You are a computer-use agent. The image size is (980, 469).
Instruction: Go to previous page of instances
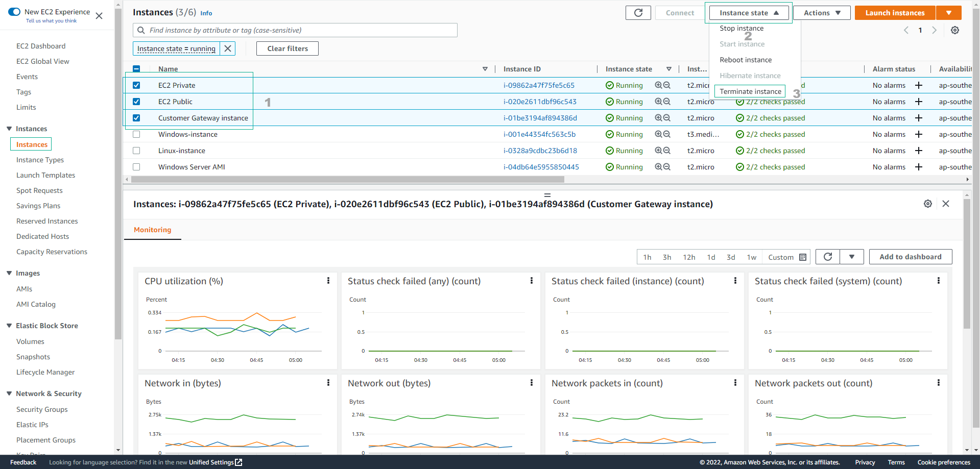[906, 30]
